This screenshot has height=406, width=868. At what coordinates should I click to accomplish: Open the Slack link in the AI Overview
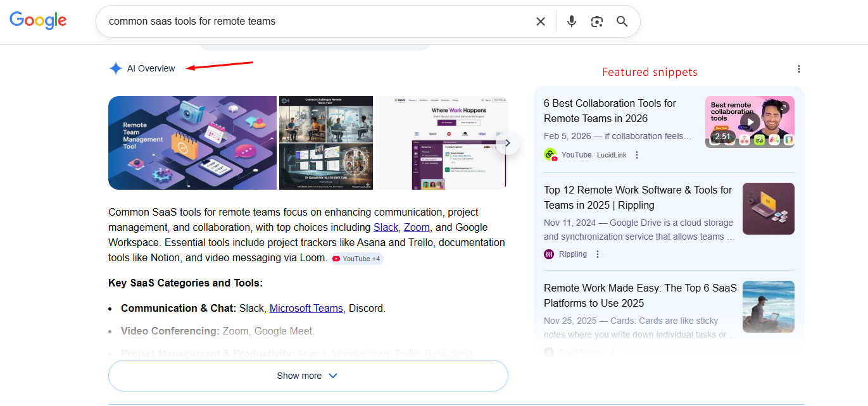pyautogui.click(x=386, y=227)
